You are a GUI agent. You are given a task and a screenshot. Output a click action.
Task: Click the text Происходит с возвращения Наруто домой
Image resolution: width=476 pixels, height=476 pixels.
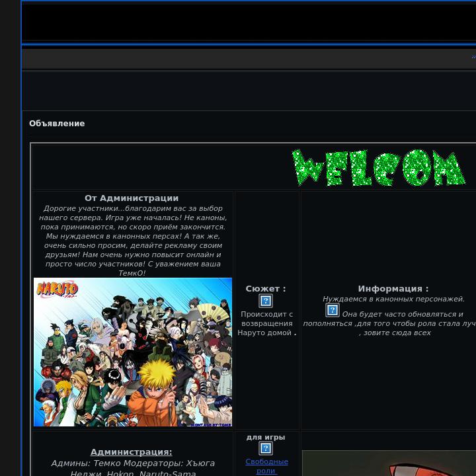266,323
